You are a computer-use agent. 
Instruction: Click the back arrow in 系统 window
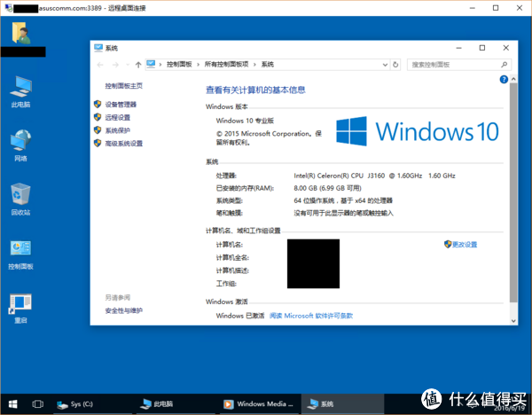[100, 65]
